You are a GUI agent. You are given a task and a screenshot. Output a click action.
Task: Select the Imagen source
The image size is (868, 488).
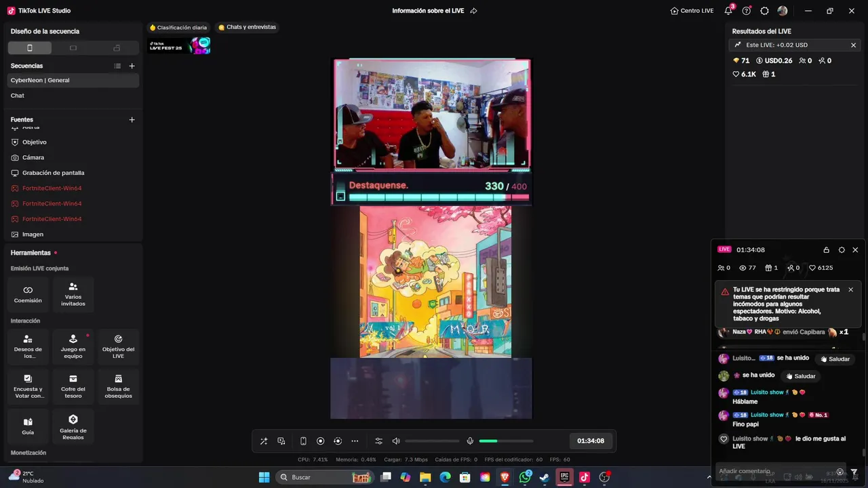(73, 235)
